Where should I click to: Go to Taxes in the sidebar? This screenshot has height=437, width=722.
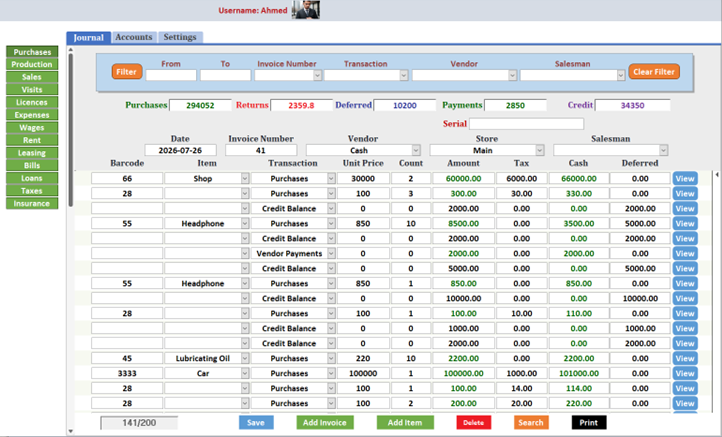[32, 191]
